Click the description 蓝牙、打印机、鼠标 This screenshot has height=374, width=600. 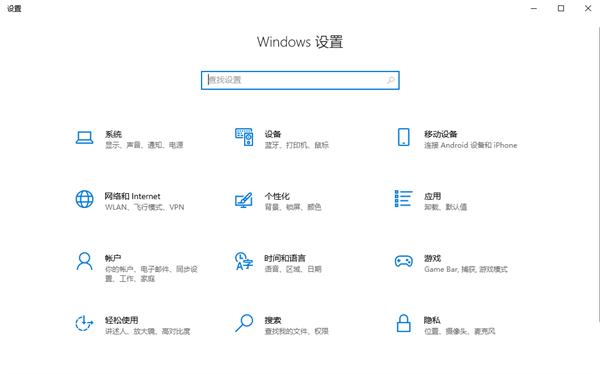297,145
